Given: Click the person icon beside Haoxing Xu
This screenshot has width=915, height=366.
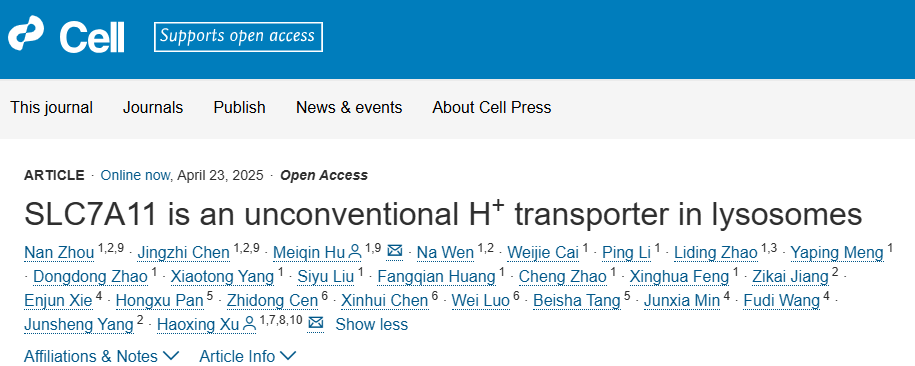Looking at the screenshot, I should click(x=250, y=323).
